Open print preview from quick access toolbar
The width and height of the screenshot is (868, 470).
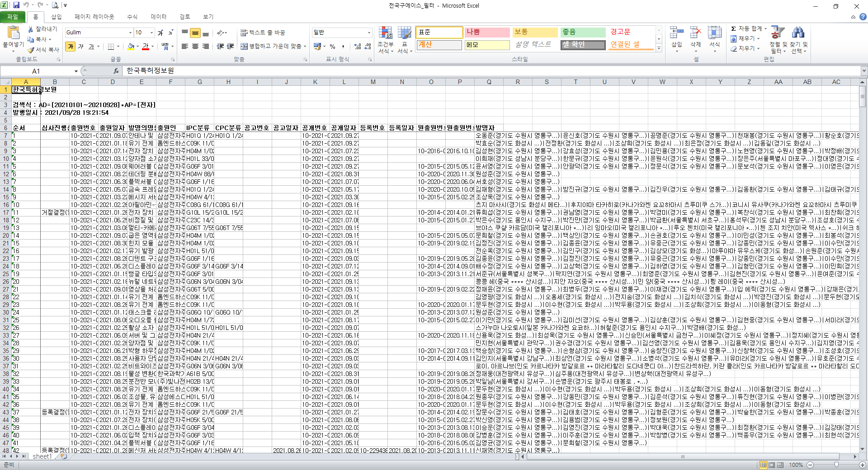[x=55, y=5]
